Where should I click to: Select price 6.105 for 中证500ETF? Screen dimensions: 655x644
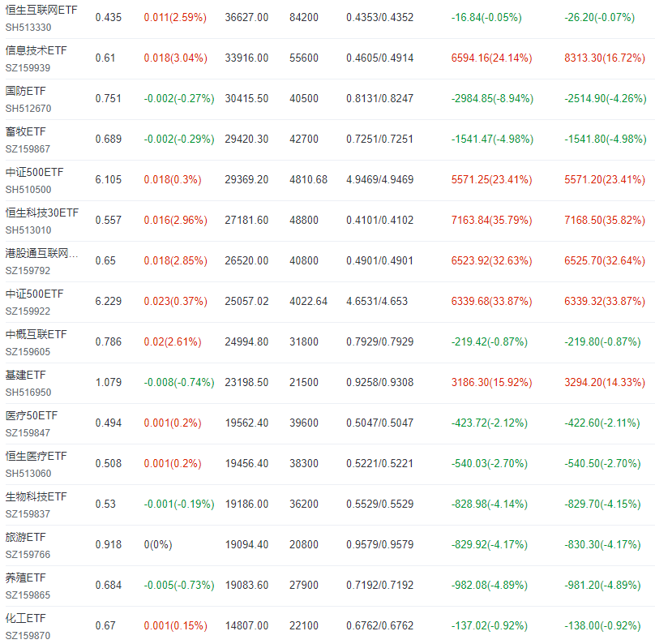pyautogui.click(x=109, y=180)
